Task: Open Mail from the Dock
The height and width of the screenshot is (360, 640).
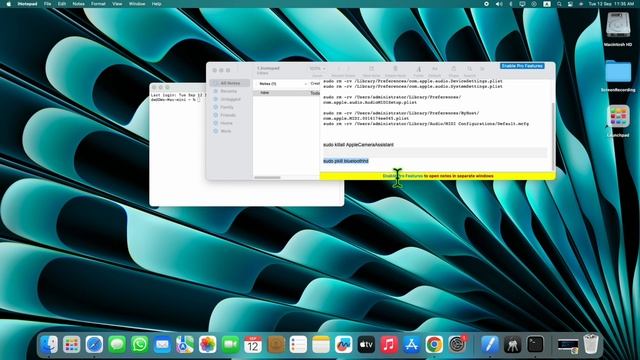Action: [162, 344]
